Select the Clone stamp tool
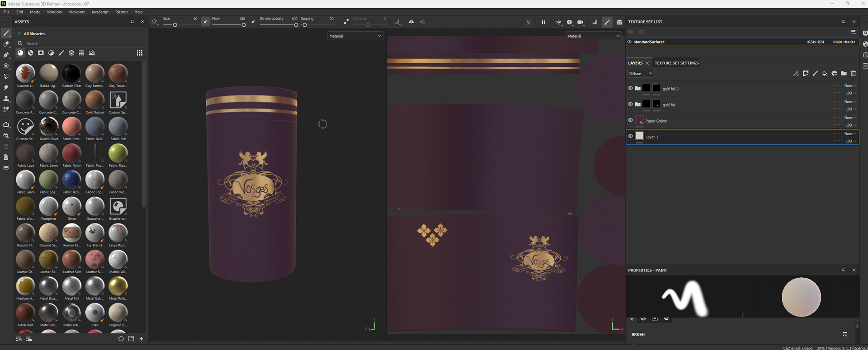868x350 pixels. [6, 99]
